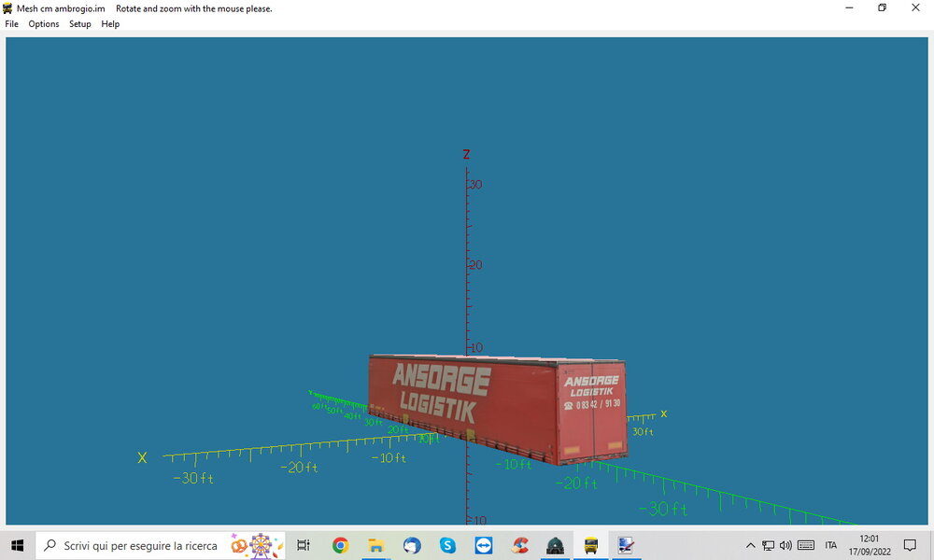Show hidden system tray icons
This screenshot has height=560, width=934.
[751, 545]
